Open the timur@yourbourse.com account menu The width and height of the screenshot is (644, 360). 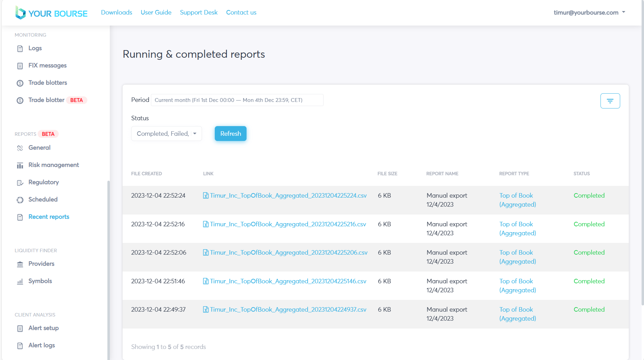589,12
